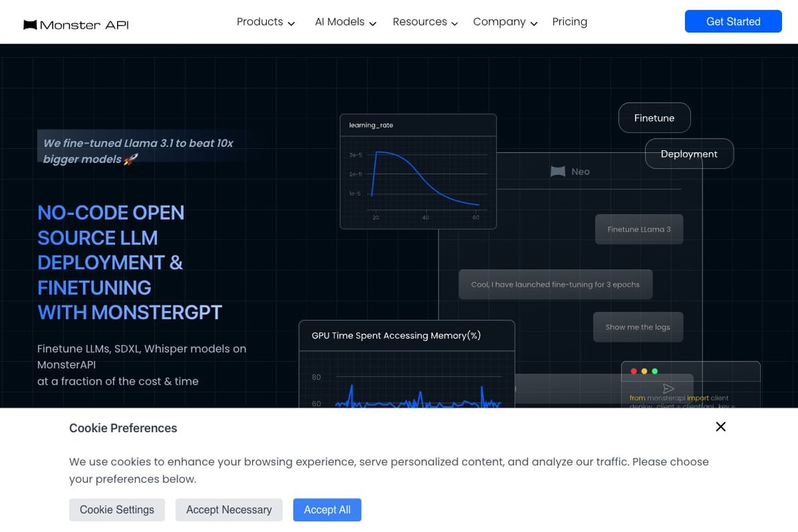Image resolution: width=798 pixels, height=532 pixels.
Task: Select the Finetune pill
Action: (654, 118)
